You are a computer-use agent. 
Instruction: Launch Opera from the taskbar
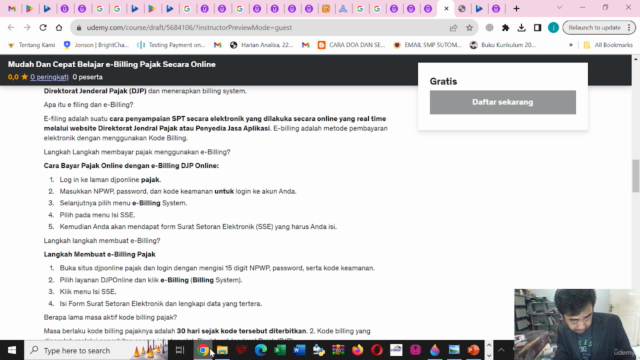pos(377,350)
